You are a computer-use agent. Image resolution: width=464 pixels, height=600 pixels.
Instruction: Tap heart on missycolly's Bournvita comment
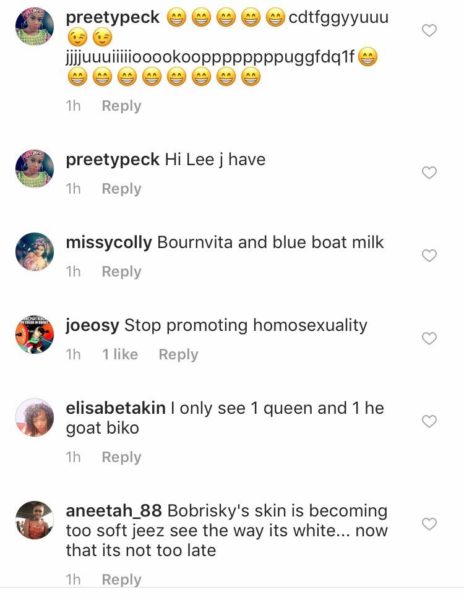[429, 255]
